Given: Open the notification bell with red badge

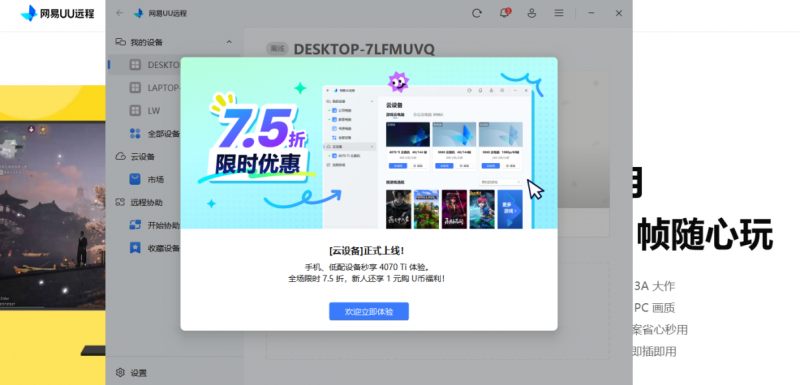Looking at the screenshot, I should point(505,13).
